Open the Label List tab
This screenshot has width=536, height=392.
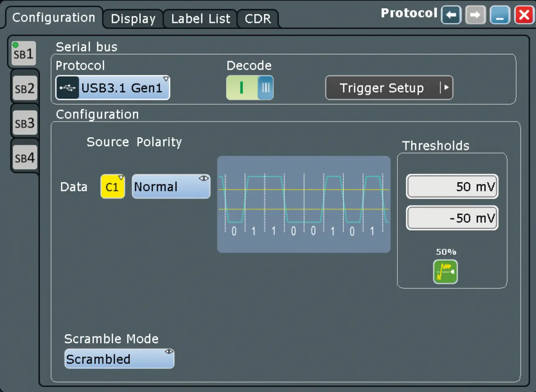(x=201, y=19)
